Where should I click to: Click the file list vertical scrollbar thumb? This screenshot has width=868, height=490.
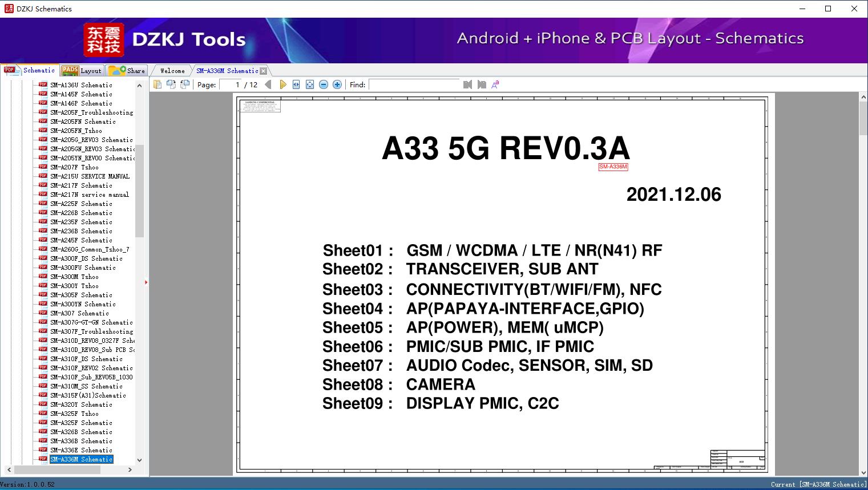(x=139, y=191)
